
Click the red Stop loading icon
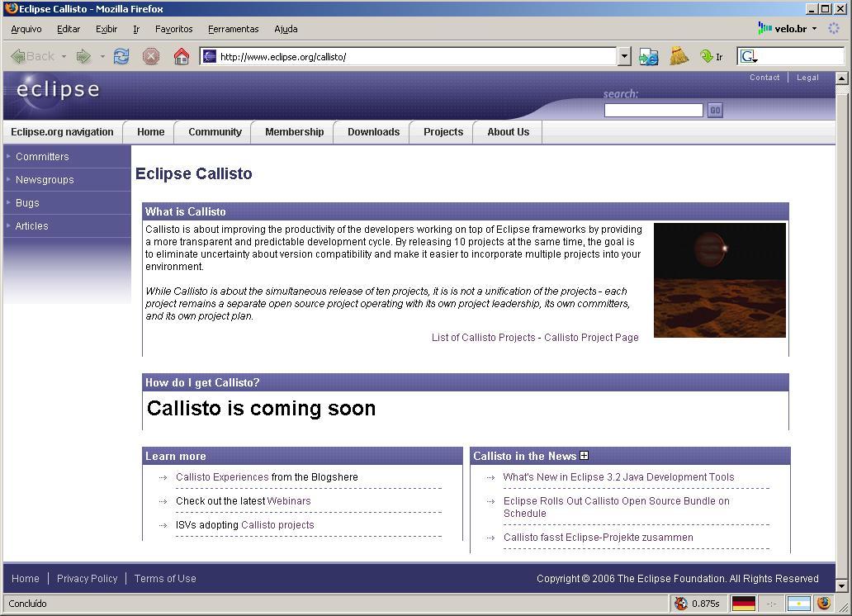(x=151, y=56)
